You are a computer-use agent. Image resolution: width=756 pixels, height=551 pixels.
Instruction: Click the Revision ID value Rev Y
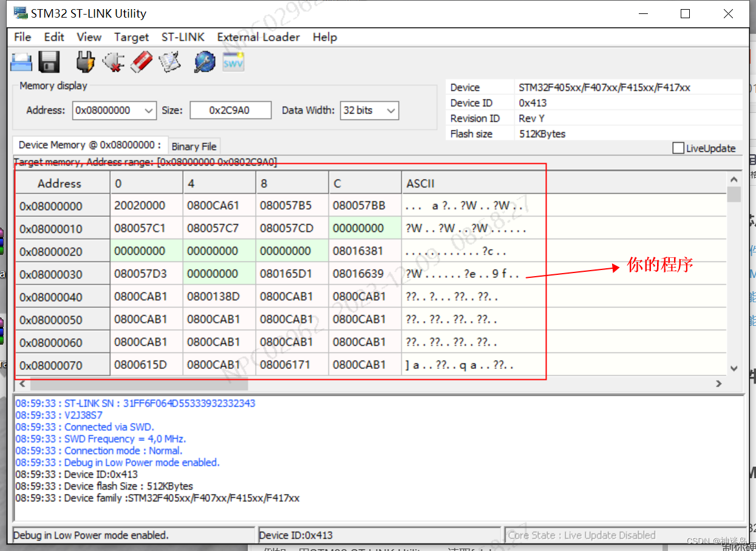tap(532, 118)
